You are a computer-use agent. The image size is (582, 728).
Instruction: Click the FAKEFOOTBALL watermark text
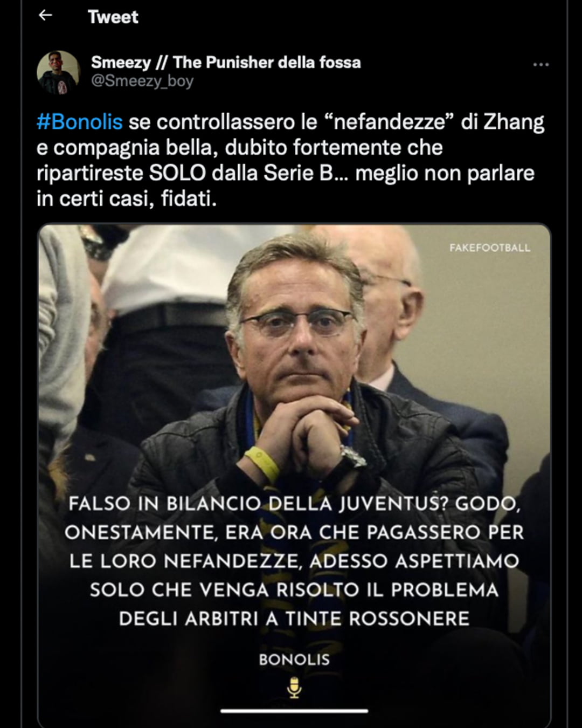(490, 248)
